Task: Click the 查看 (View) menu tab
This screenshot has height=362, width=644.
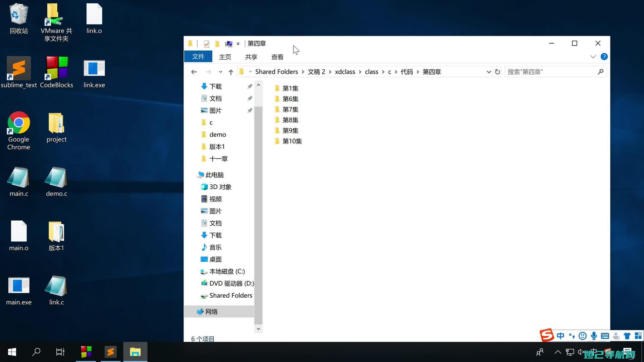Action: pyautogui.click(x=277, y=57)
